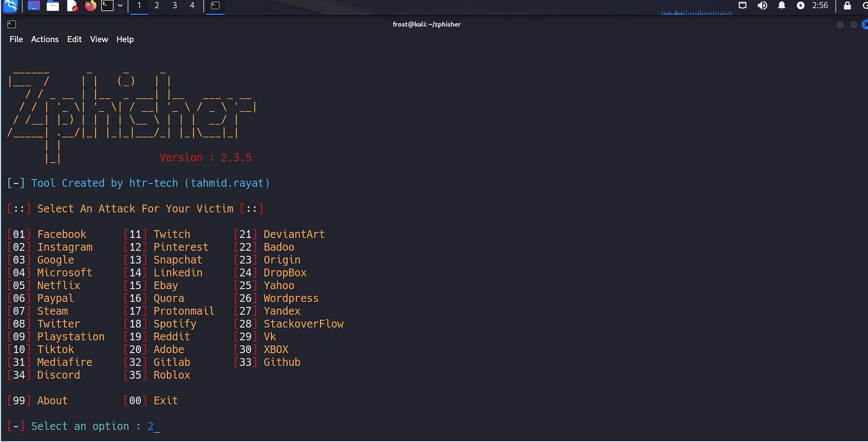This screenshot has width=868, height=442.
Task: Click the 'Version : 2.3.5' text
Action: click(x=205, y=157)
